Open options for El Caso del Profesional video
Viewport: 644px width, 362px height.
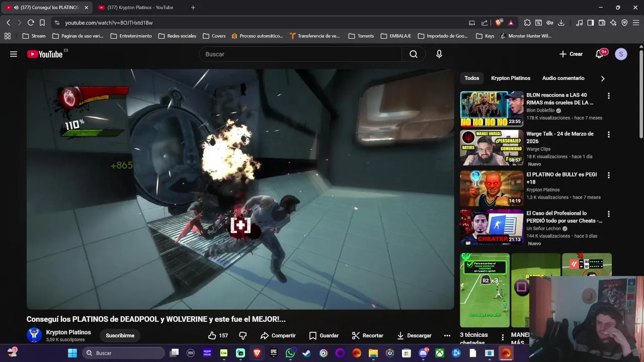(x=608, y=214)
